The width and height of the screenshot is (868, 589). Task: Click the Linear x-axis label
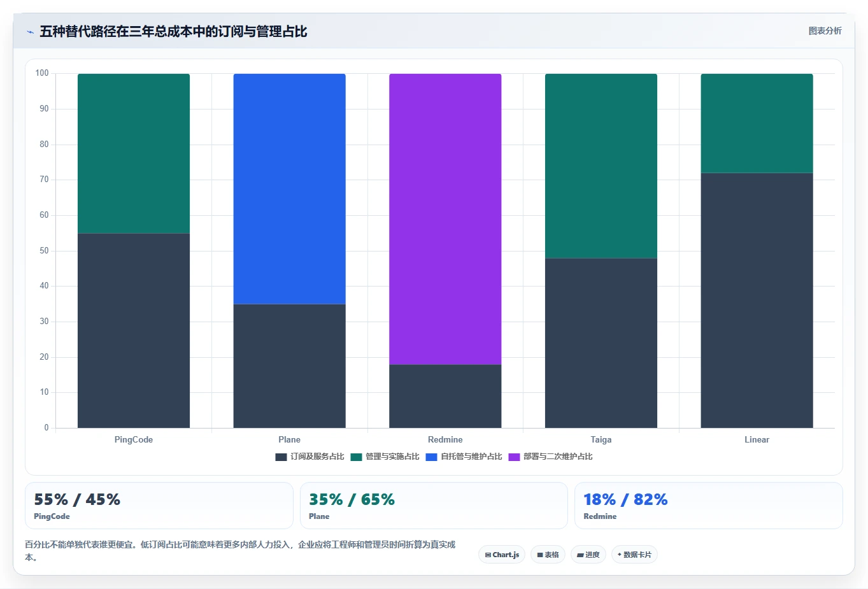pyautogui.click(x=757, y=440)
